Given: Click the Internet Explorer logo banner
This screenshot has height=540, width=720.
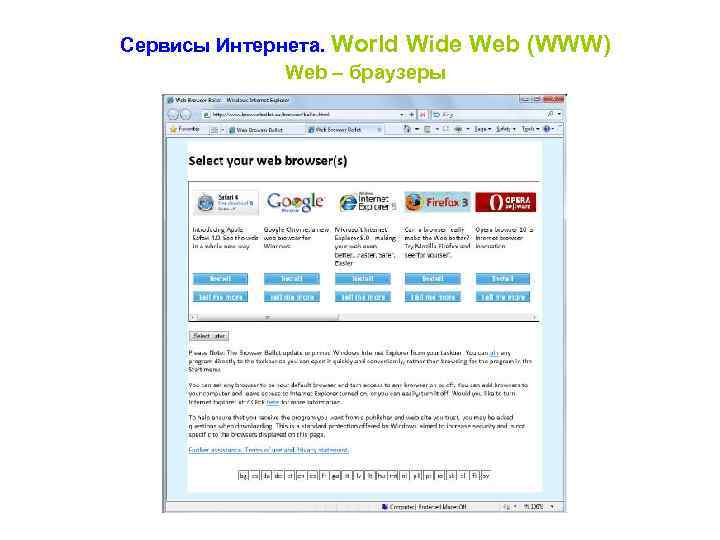Looking at the screenshot, I should click(366, 202).
